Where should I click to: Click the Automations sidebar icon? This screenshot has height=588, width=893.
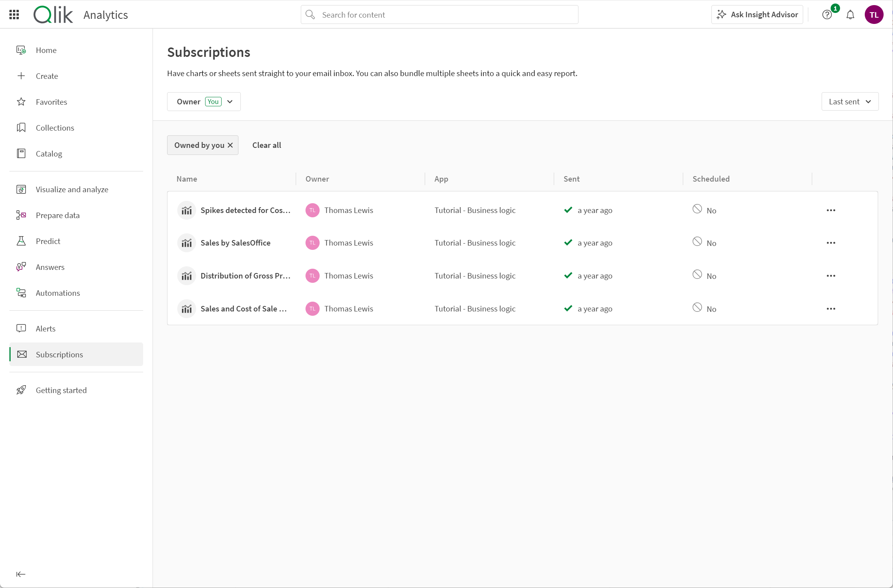(22, 293)
